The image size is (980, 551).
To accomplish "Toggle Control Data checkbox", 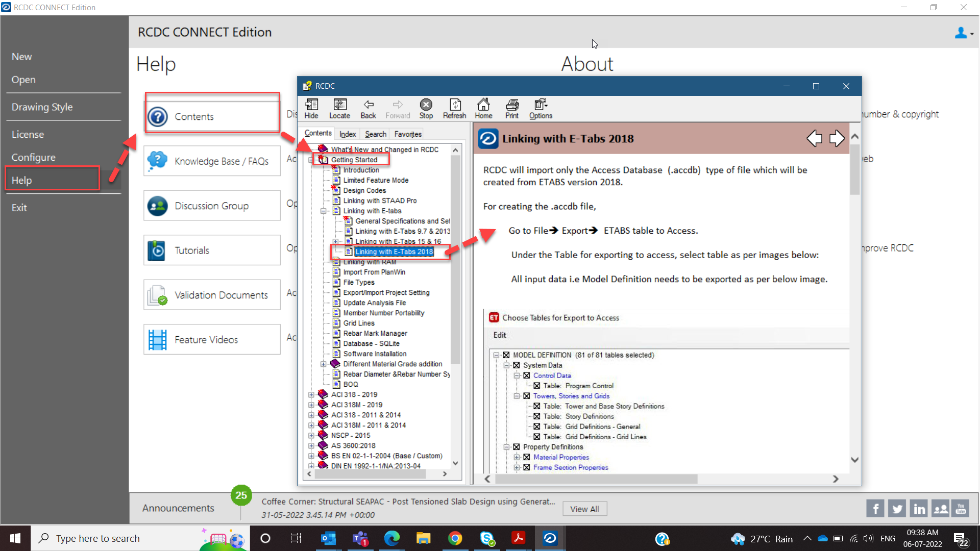I will pos(527,375).
